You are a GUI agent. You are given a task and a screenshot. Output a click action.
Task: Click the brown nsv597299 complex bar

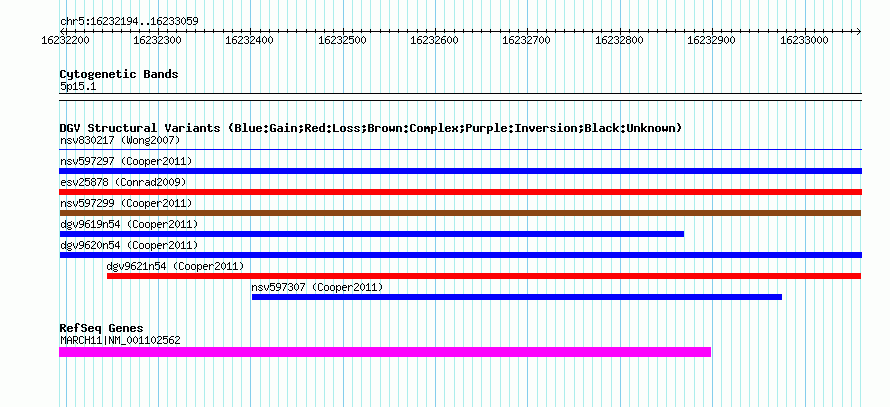tap(460, 213)
